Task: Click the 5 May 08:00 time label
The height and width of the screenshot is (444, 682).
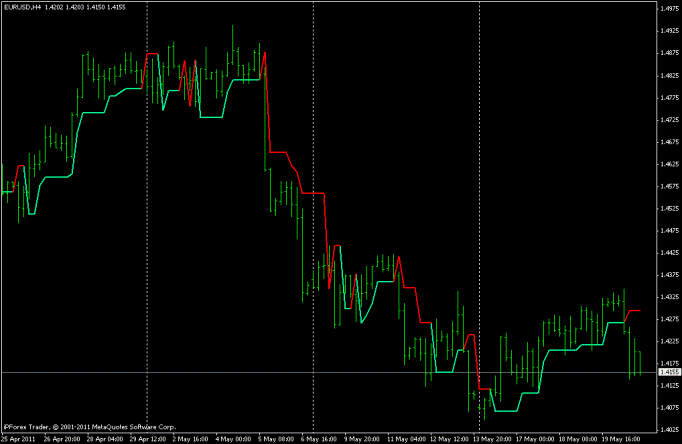Action: coord(276,439)
